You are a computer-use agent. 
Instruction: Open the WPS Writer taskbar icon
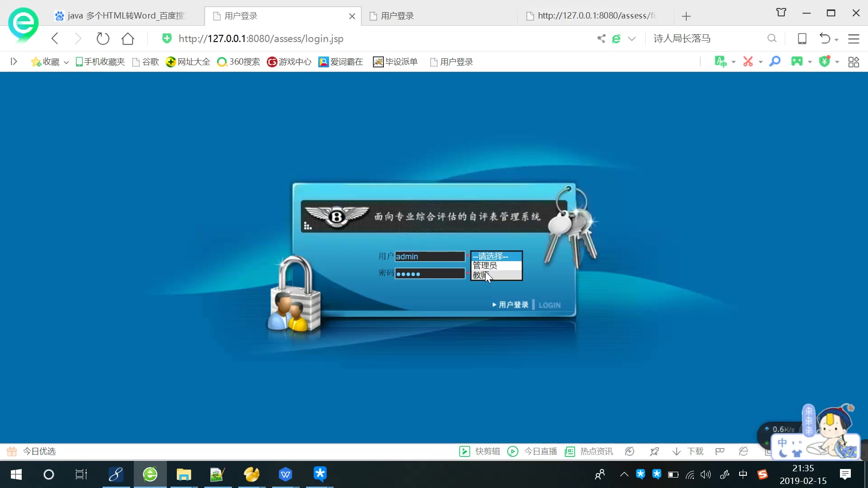(285, 474)
